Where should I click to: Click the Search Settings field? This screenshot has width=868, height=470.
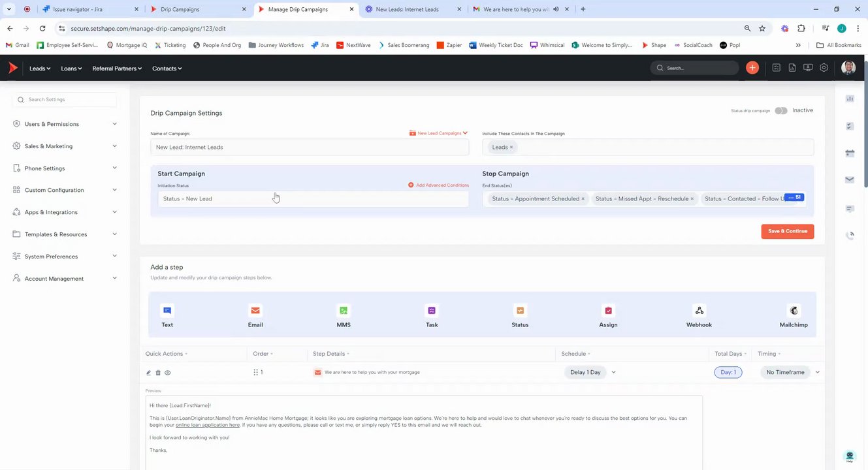coord(65,100)
